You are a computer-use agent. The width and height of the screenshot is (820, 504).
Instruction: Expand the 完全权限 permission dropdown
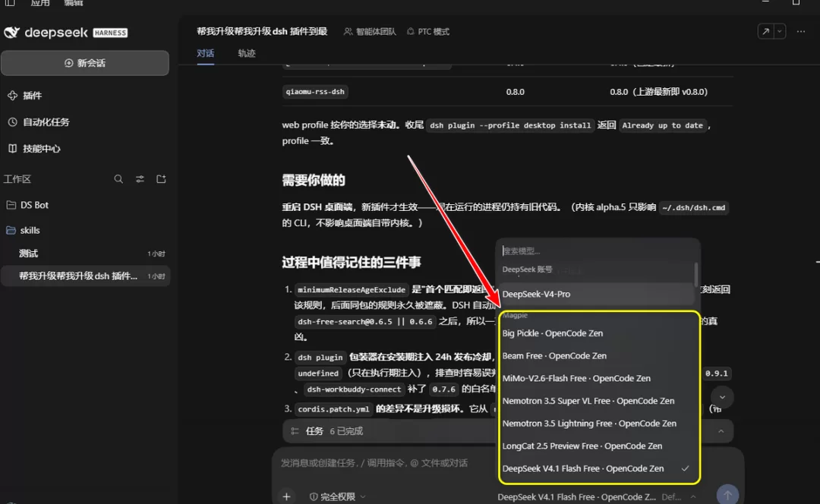coord(337,496)
